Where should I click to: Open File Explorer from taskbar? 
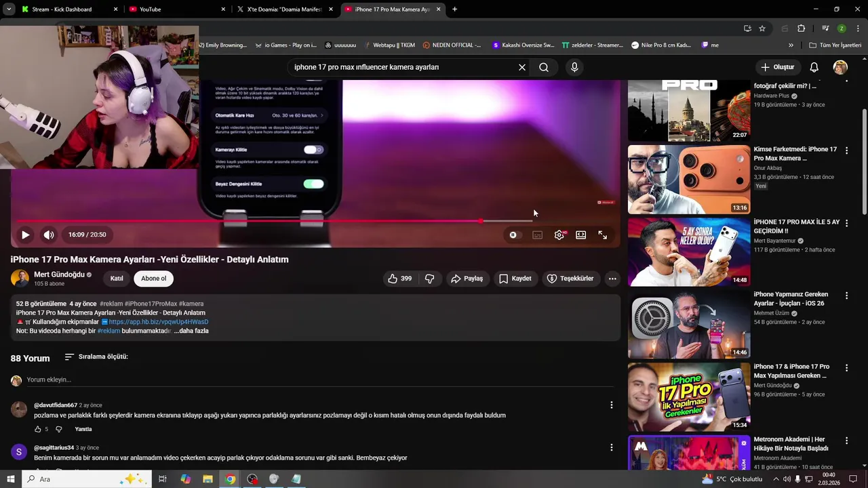[x=208, y=479]
